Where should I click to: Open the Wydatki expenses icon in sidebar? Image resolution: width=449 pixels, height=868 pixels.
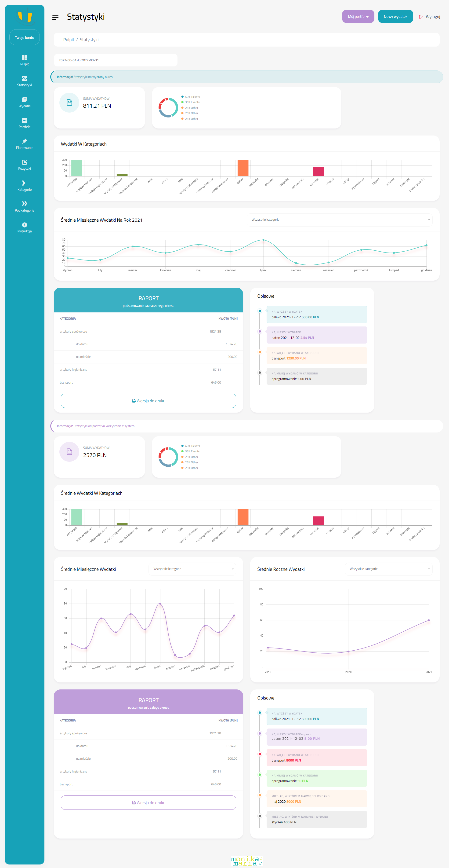pyautogui.click(x=24, y=99)
